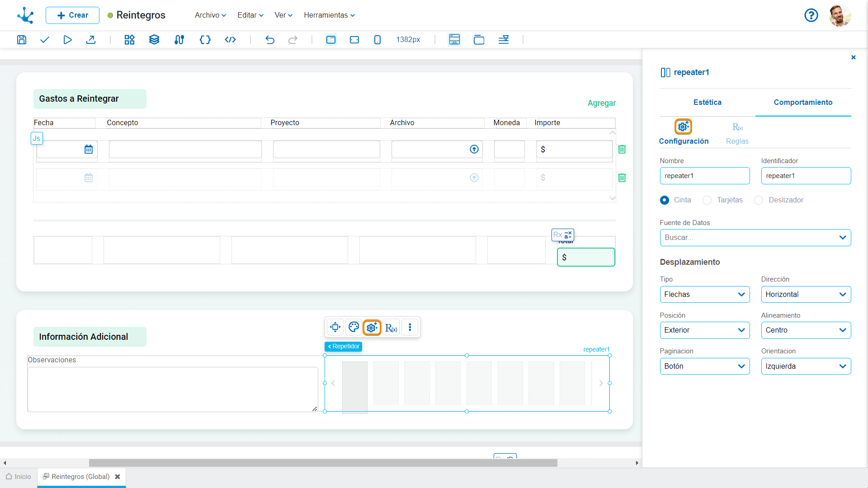Click the undo arrow icon
The width and height of the screenshot is (868, 488).
point(270,40)
